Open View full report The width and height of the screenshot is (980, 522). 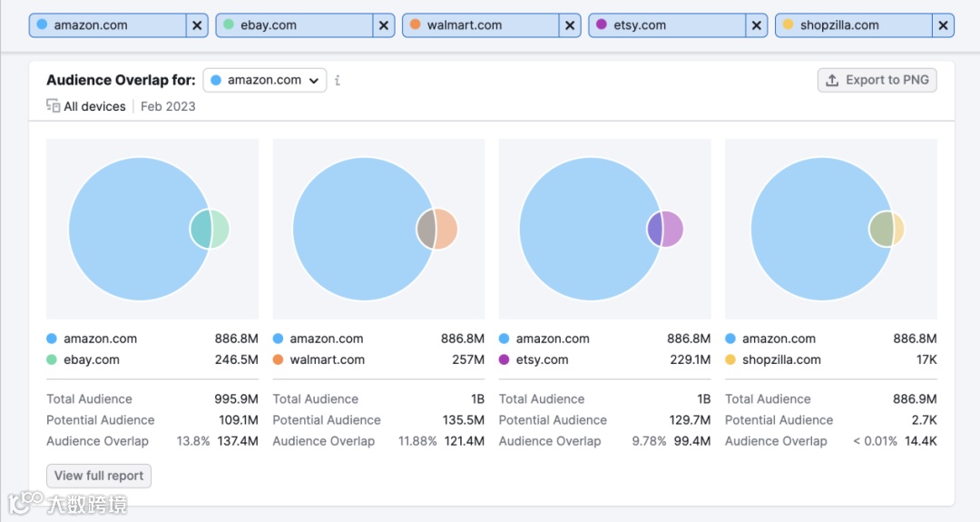[99, 476]
